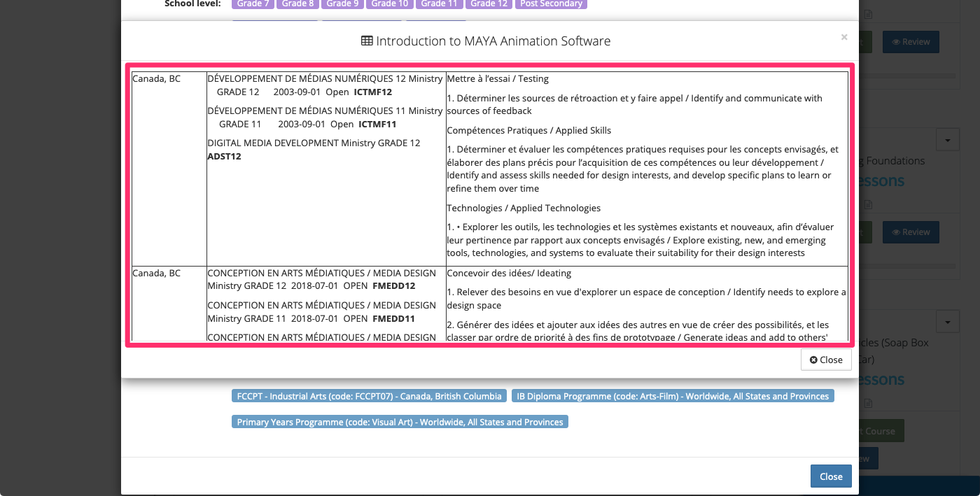This screenshot has width=980, height=496.
Task: Click the bold course code FMEDD11
Action: point(393,318)
